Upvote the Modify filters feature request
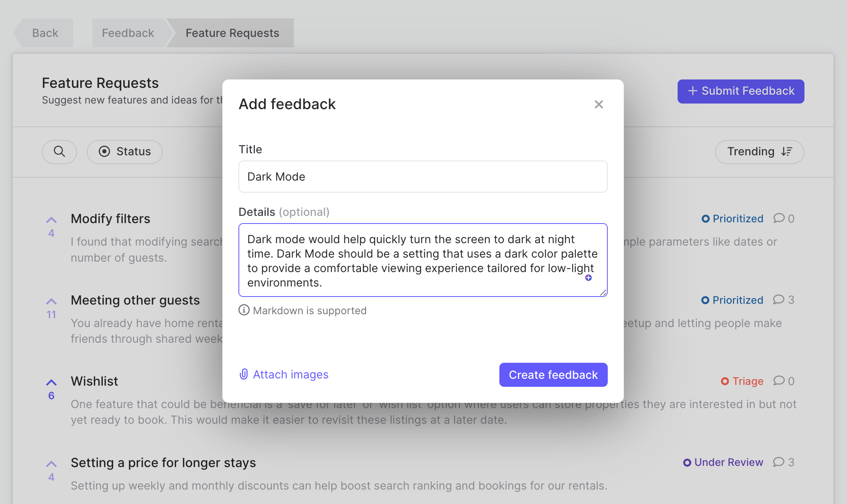The image size is (847, 504). pyautogui.click(x=51, y=219)
